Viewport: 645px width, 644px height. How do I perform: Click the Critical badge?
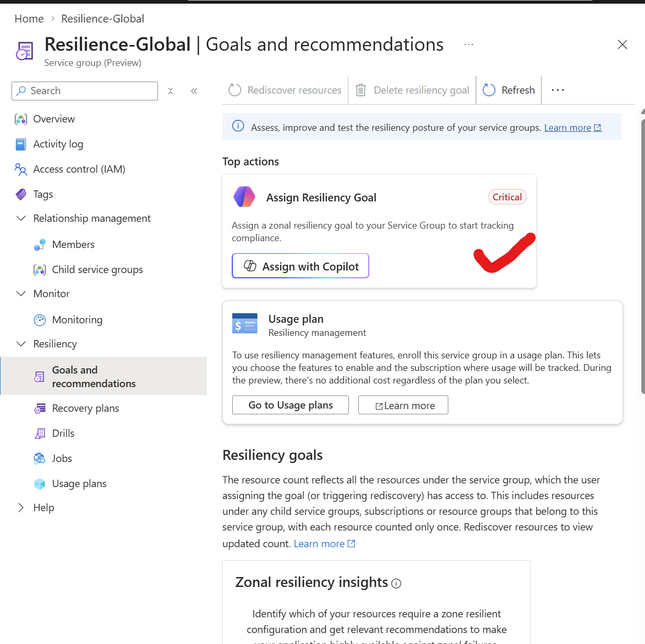point(507,197)
